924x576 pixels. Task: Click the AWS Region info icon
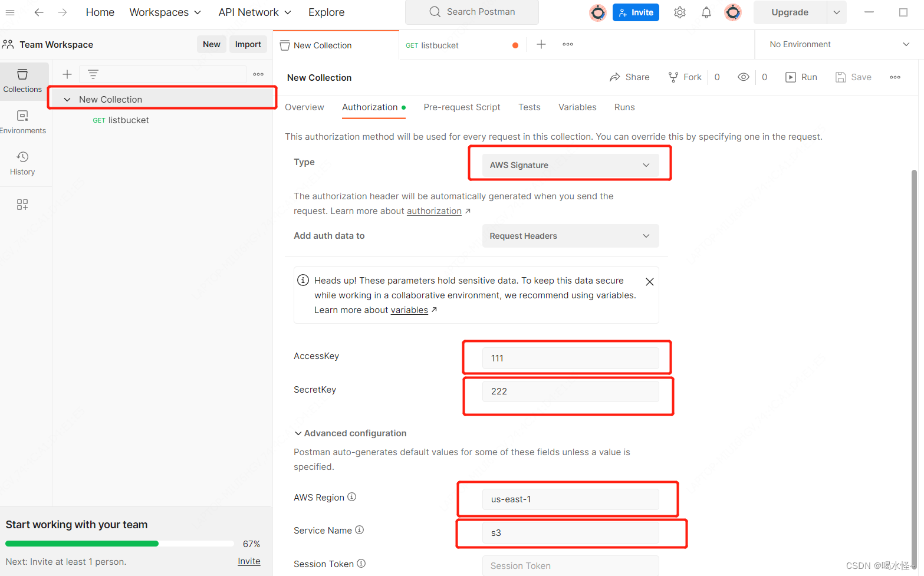pos(352,497)
